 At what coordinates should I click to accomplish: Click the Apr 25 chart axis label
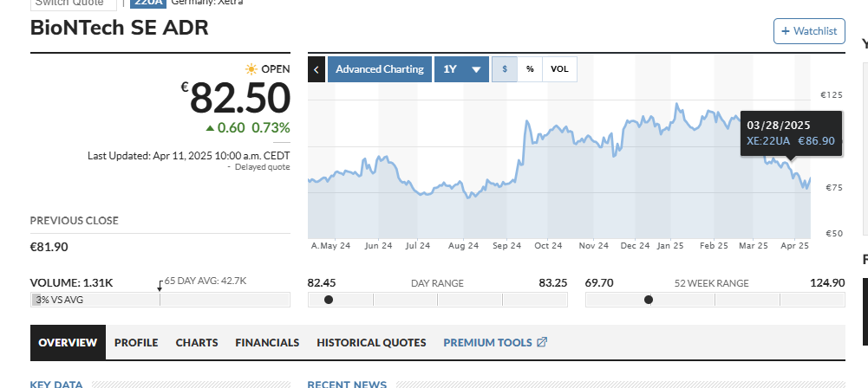[794, 245]
